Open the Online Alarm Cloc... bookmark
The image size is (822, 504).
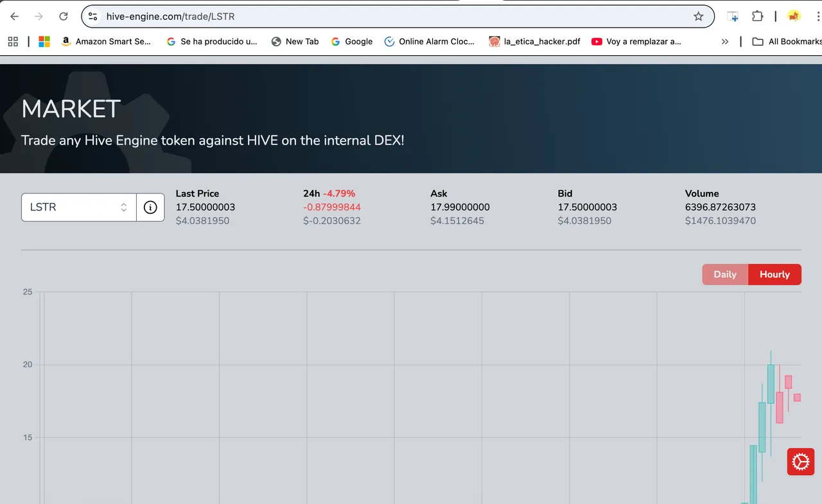[430, 42]
